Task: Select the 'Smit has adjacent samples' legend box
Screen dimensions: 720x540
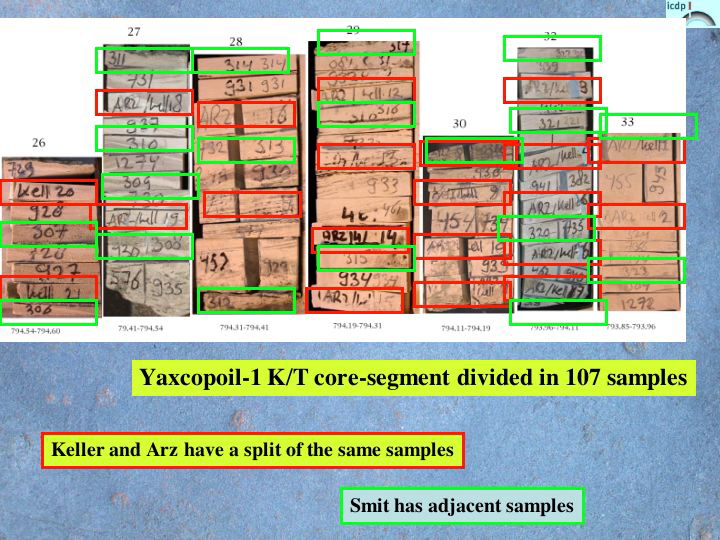Action: (x=462, y=506)
